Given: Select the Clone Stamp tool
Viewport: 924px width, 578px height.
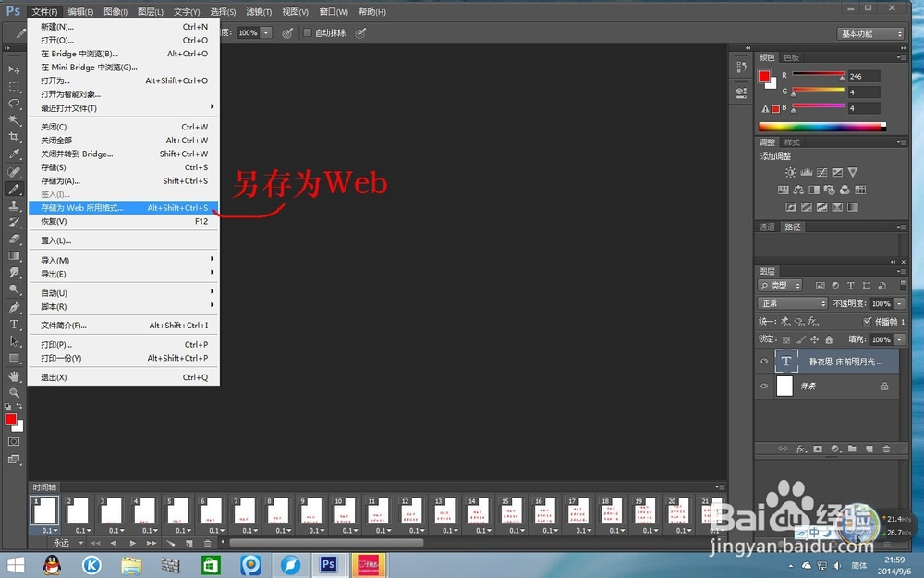Looking at the screenshot, I should [x=14, y=205].
